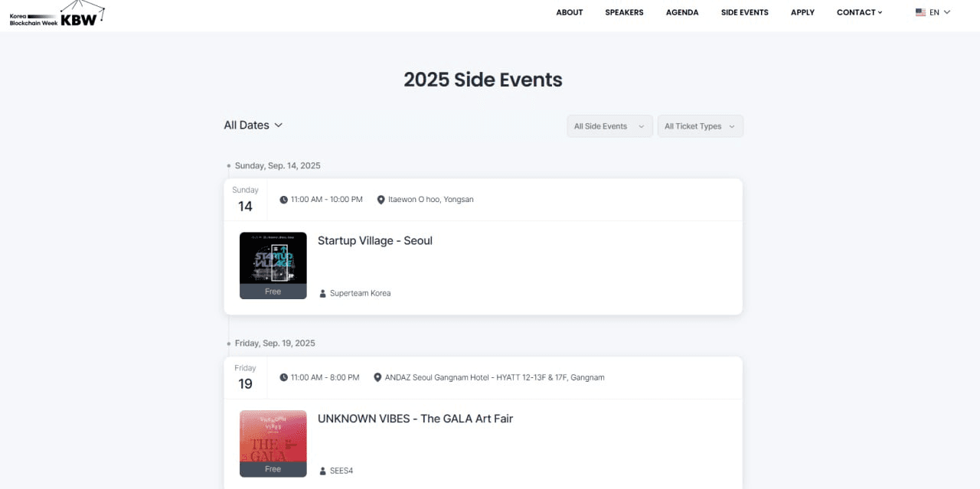Click the clock icon on Startup Village card
The height and width of the screenshot is (489, 980).
[x=284, y=200]
